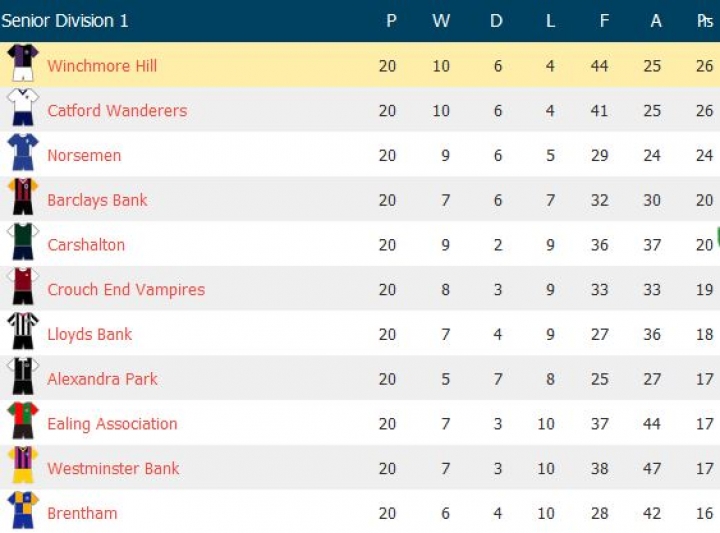
Task: Click the W wins column header
Action: 441,21
